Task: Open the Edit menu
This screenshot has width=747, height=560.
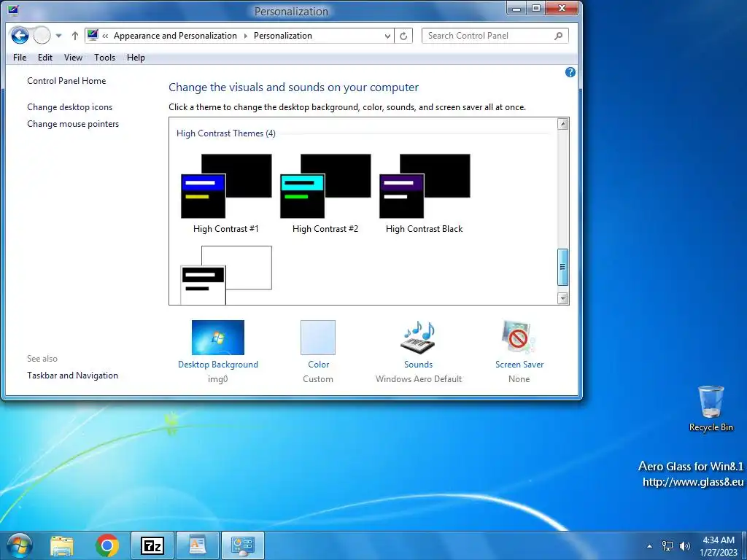Action: pos(45,58)
